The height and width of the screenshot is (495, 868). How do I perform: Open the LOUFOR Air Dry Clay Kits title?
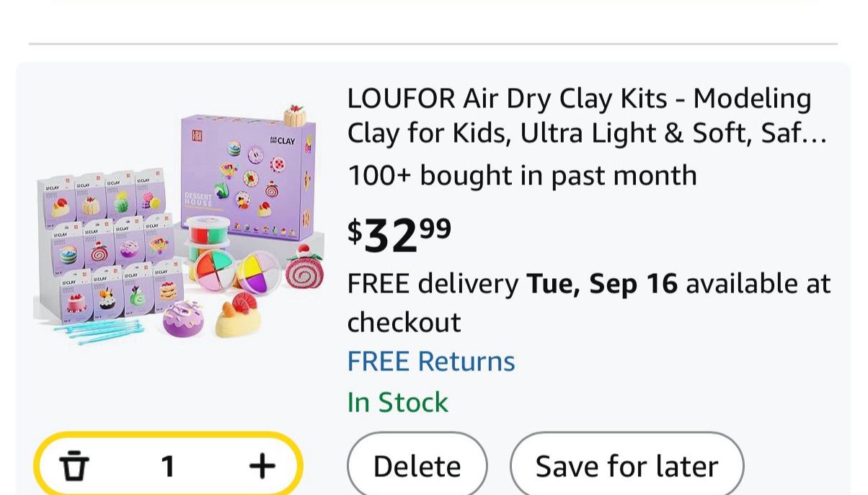[579, 99]
